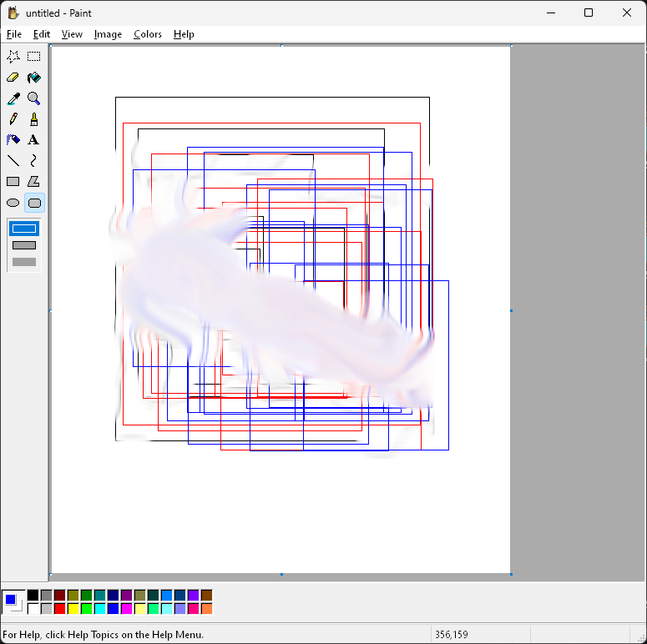Activate the Airbrush spray tool
The image size is (647, 644).
pyautogui.click(x=13, y=140)
